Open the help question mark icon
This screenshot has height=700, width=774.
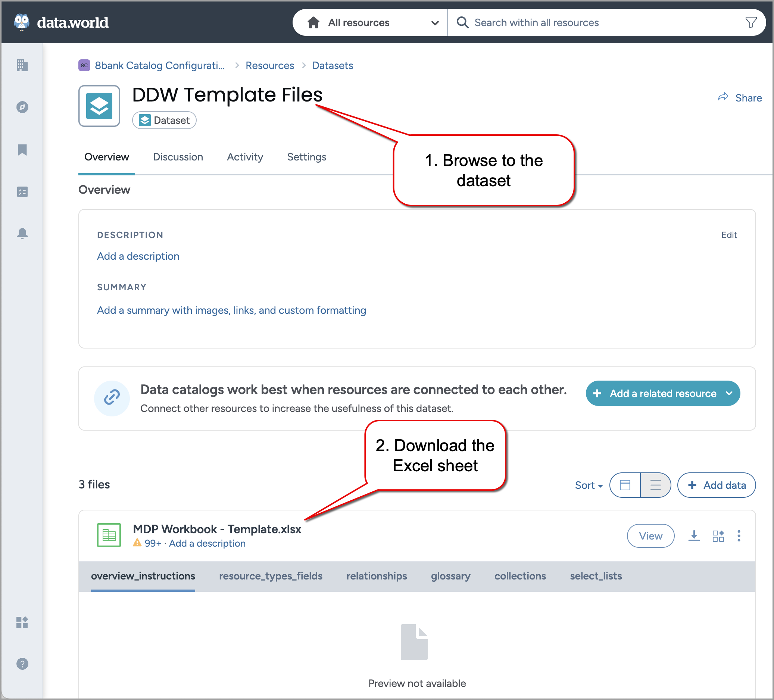[22, 664]
